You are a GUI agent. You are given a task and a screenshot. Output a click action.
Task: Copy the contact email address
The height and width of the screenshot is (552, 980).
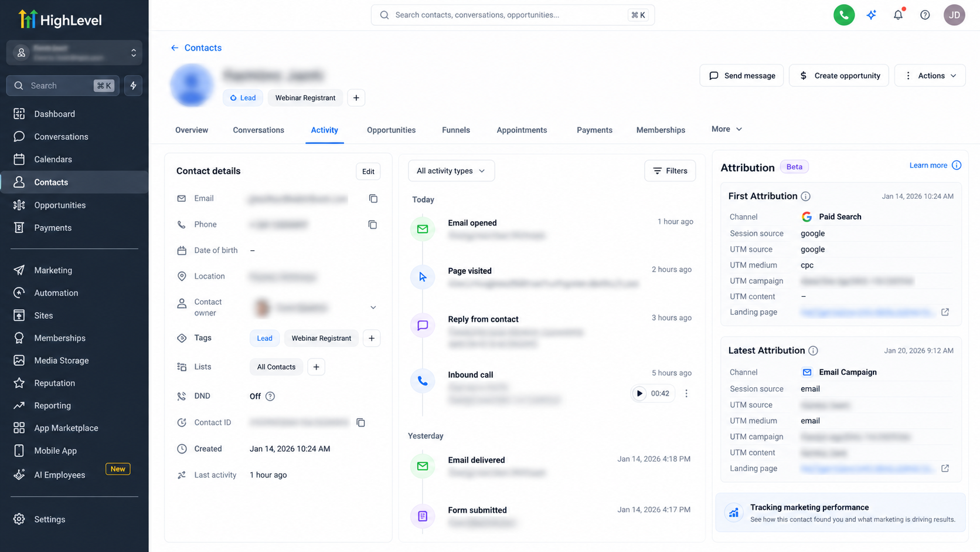tap(373, 199)
